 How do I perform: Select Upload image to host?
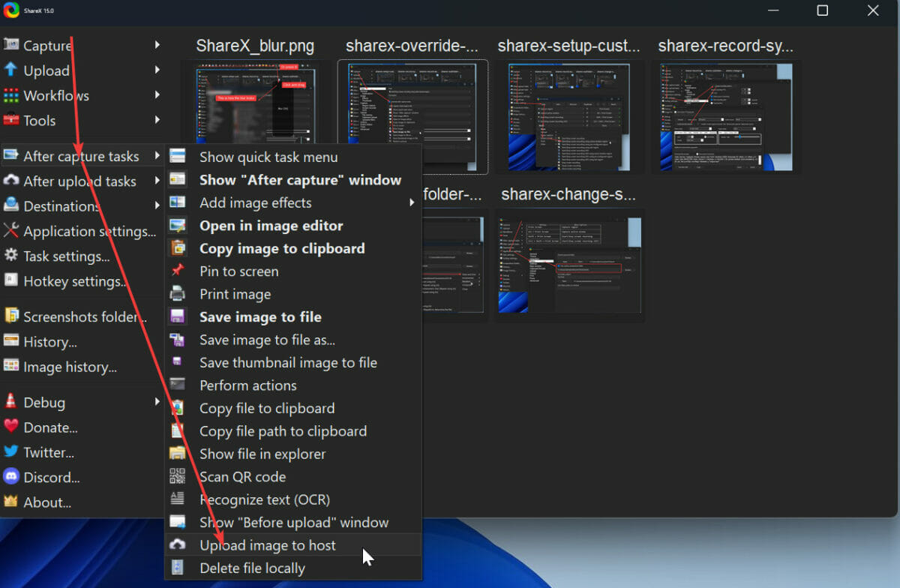tap(268, 545)
